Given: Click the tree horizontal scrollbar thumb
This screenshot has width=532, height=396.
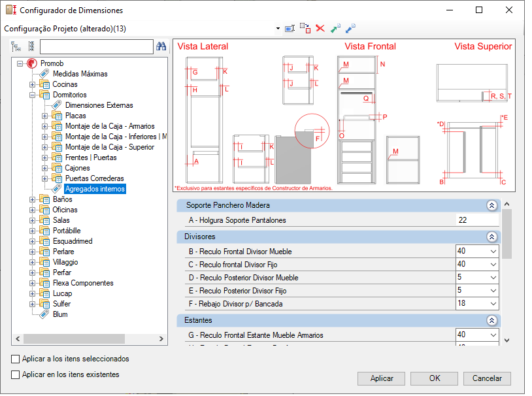Looking at the screenshot, I should (74, 338).
